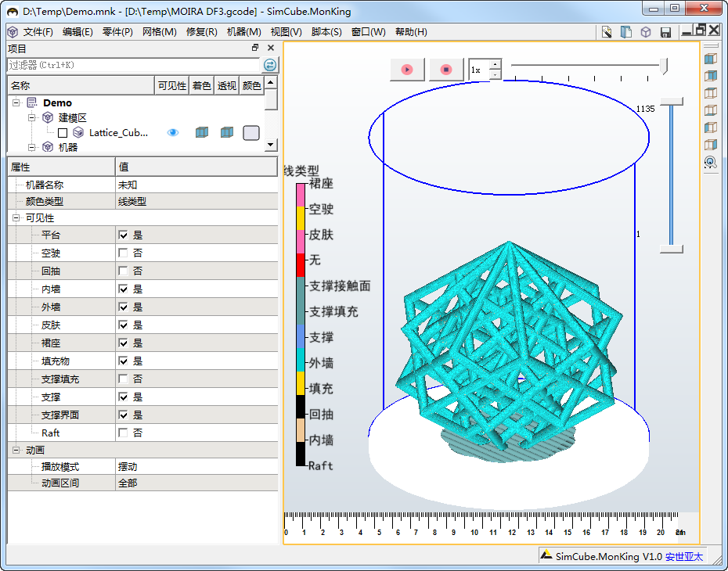Collapse the 建模区 tree node
Image resolution: width=728 pixels, height=571 pixels.
coord(31,117)
